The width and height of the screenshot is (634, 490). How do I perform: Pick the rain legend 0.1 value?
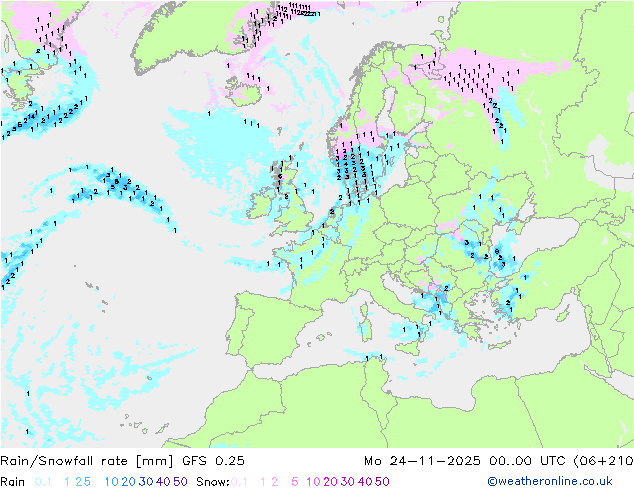coord(43,482)
